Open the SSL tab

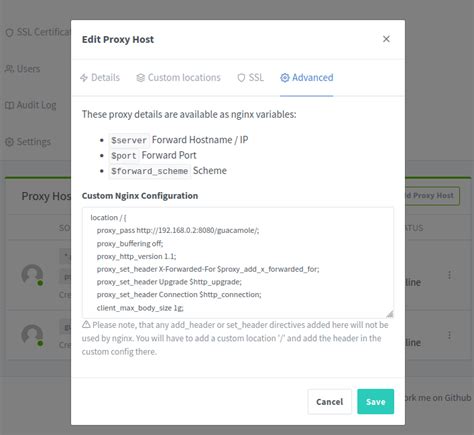point(250,78)
